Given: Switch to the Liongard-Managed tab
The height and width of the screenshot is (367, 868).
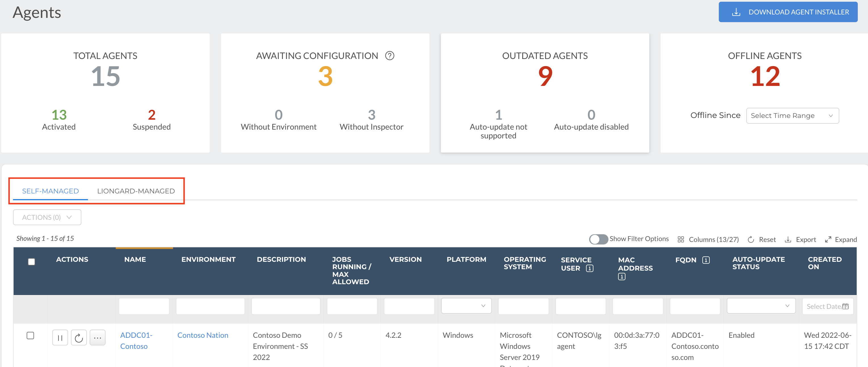Looking at the screenshot, I should 136,191.
